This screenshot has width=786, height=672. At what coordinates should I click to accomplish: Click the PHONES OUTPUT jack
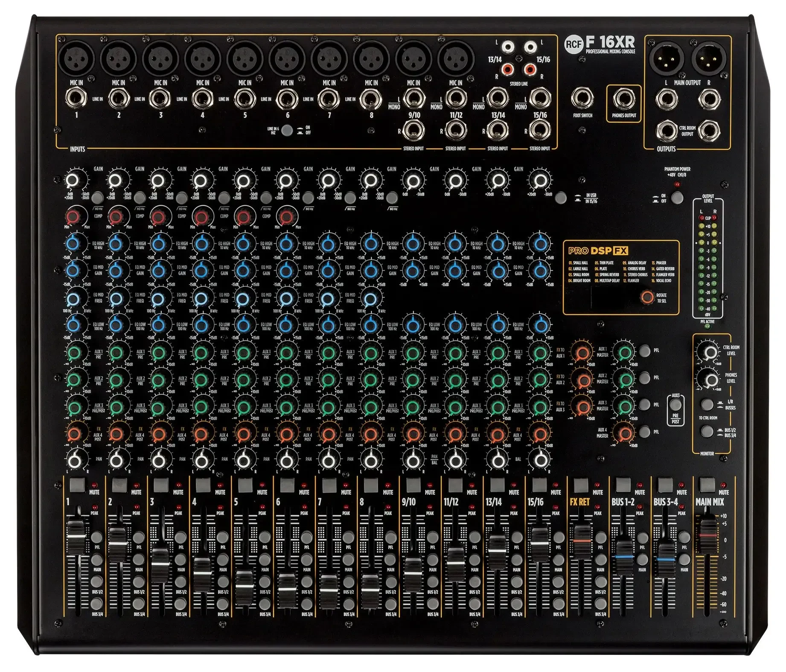(624, 99)
